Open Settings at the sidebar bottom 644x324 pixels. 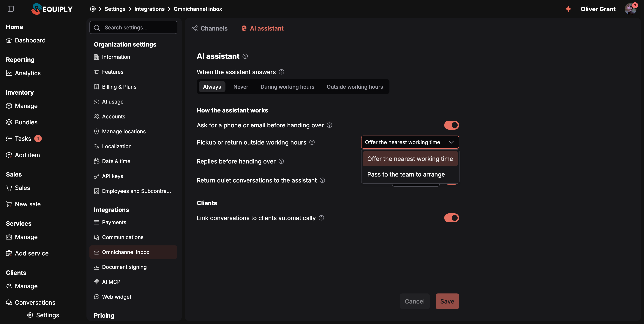point(43,315)
